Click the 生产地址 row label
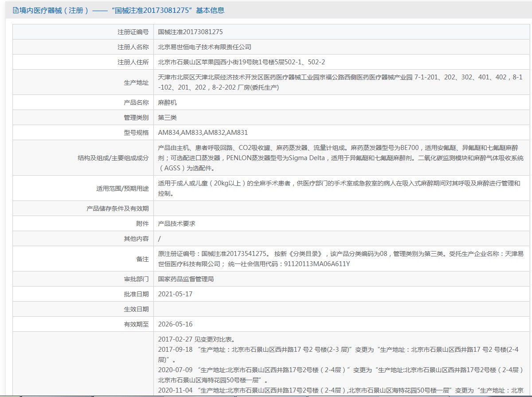This screenshot has width=532, height=397. pos(136,83)
